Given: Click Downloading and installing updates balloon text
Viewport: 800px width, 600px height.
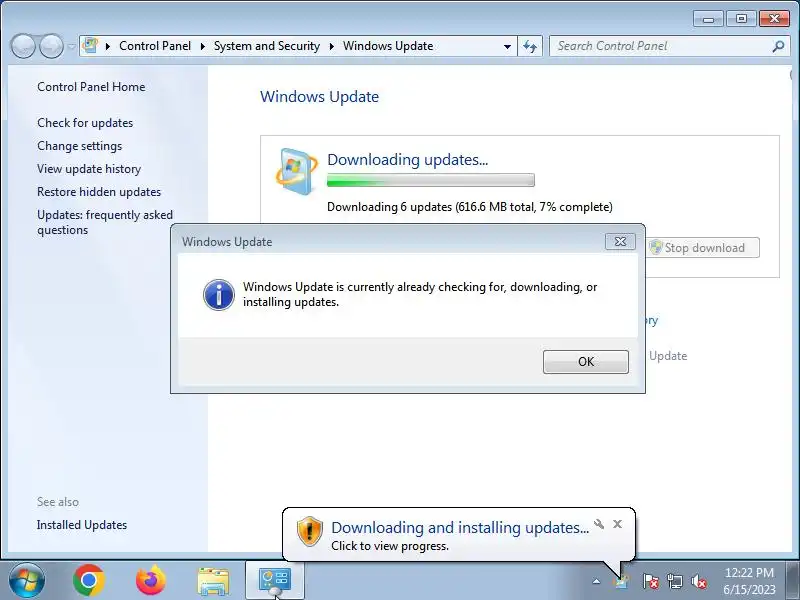Looking at the screenshot, I should 460,528.
